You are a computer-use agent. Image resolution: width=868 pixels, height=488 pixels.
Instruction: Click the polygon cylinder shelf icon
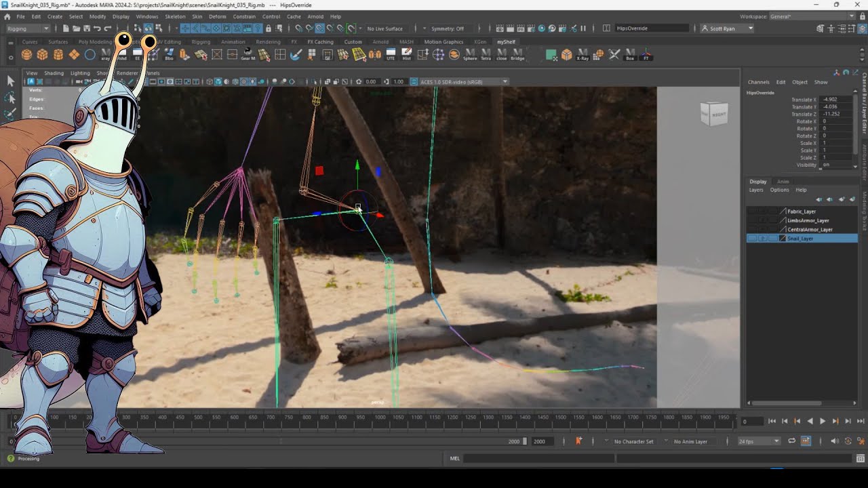click(58, 55)
